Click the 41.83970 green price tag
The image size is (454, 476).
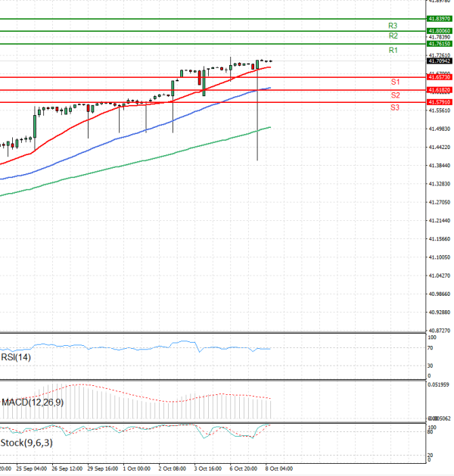click(439, 18)
